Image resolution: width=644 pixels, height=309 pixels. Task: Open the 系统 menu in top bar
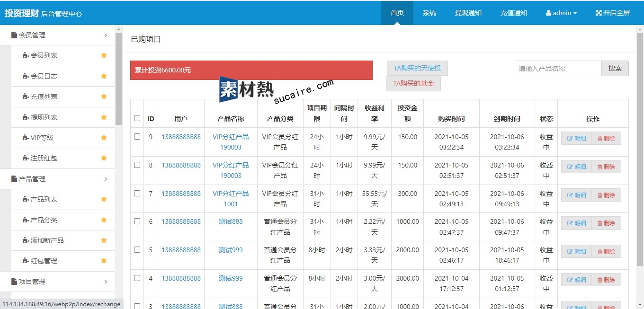tap(429, 13)
